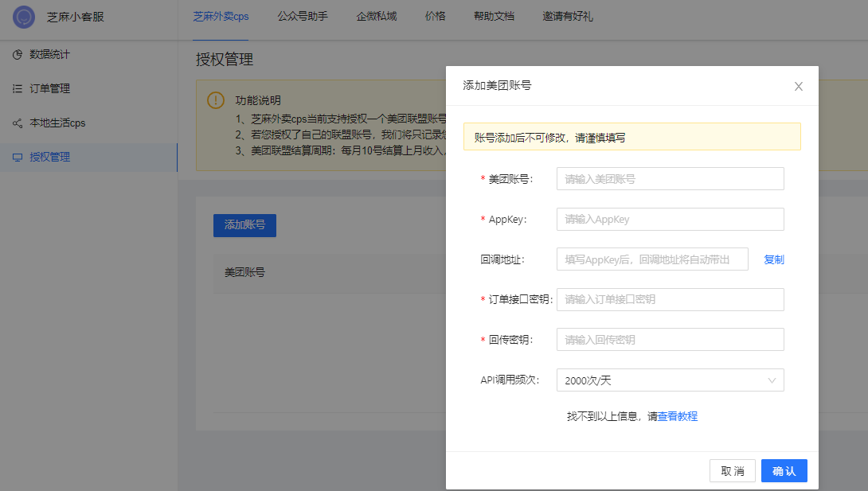This screenshot has width=868, height=491.
Task: Close the 添加美团账号 dialog
Action: [x=798, y=86]
